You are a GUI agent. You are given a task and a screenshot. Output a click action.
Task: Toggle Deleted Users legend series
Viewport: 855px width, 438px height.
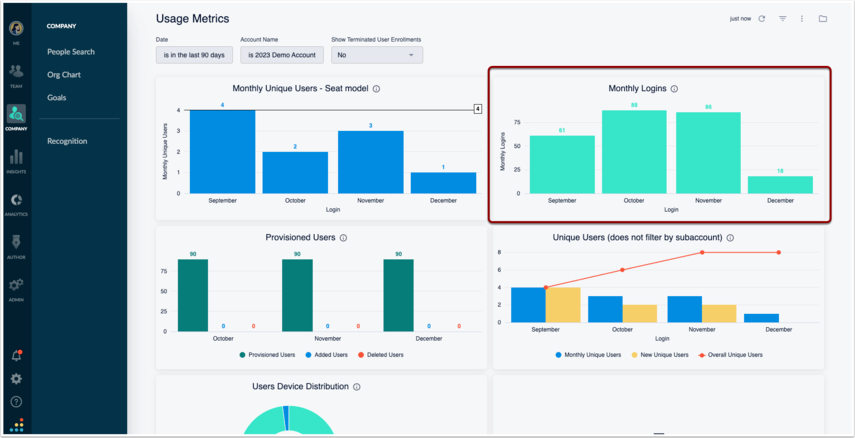380,355
